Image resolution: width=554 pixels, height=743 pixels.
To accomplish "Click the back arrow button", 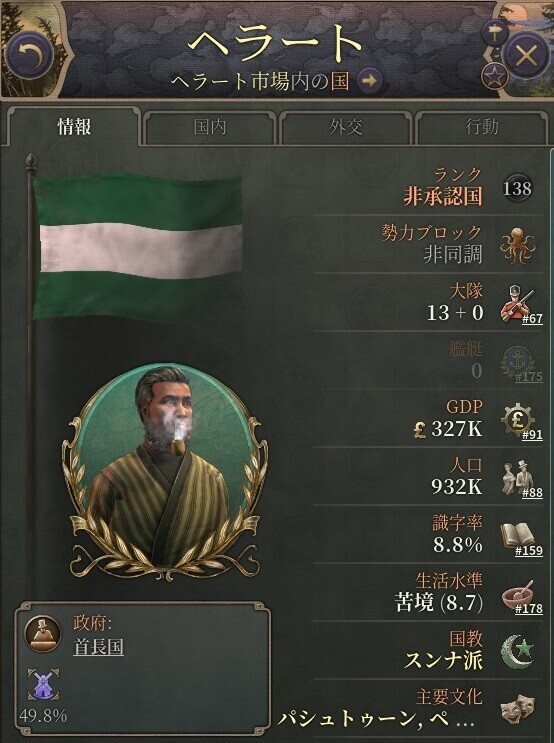I will click(x=30, y=55).
